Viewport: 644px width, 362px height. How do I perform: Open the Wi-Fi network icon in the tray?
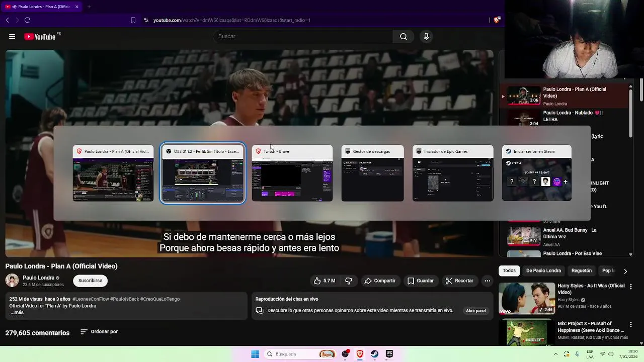coord(603,354)
